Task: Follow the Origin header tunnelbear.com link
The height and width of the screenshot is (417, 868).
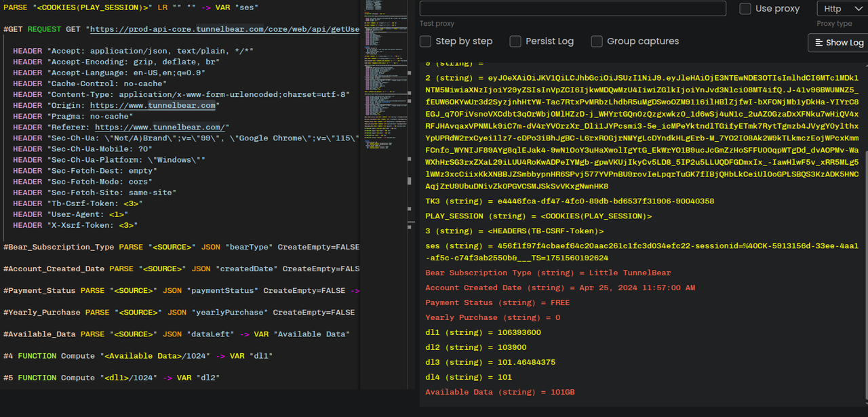Action: pyautogui.click(x=153, y=105)
